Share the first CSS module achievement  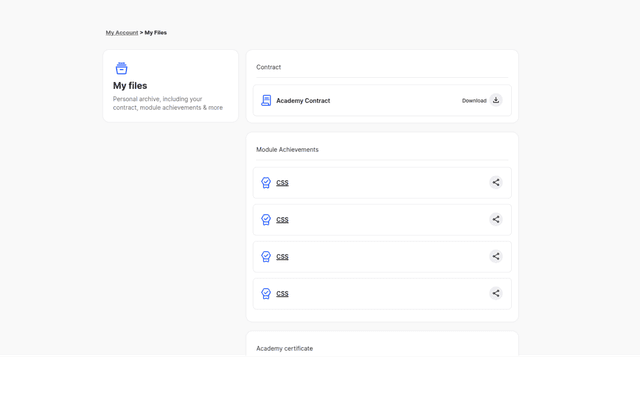496,182
